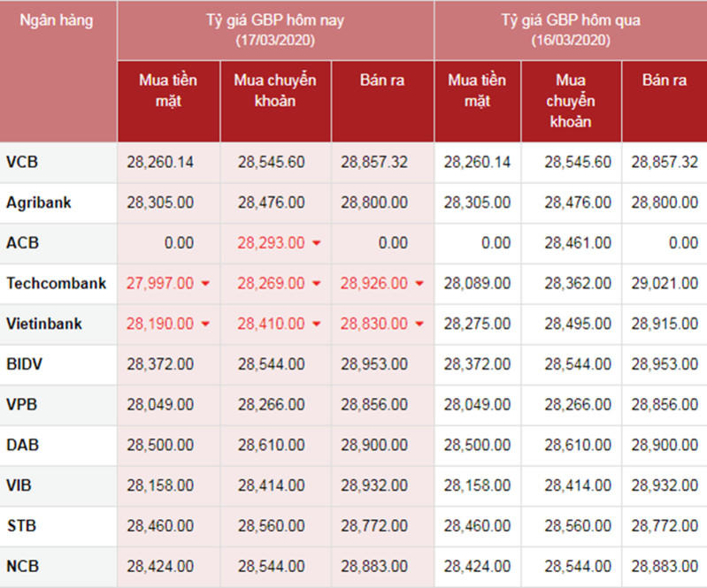This screenshot has width=707, height=588.
Task: Click the Agribank row label
Action: tap(39, 202)
